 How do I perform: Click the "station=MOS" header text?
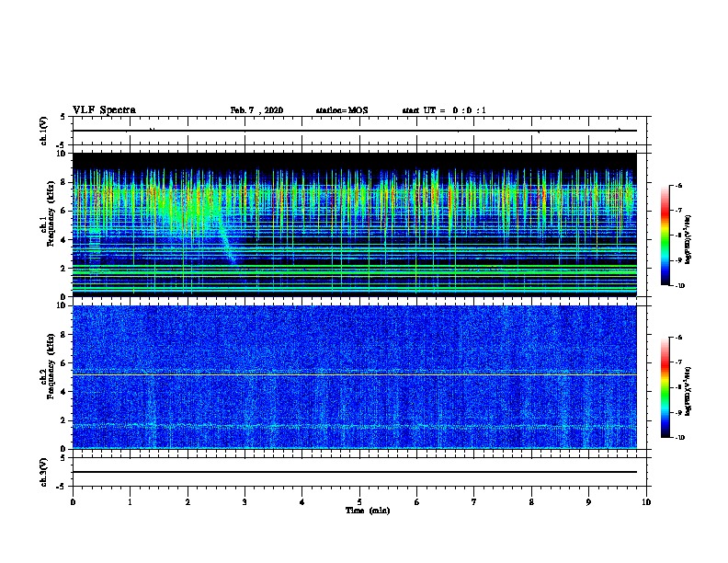[342, 110]
